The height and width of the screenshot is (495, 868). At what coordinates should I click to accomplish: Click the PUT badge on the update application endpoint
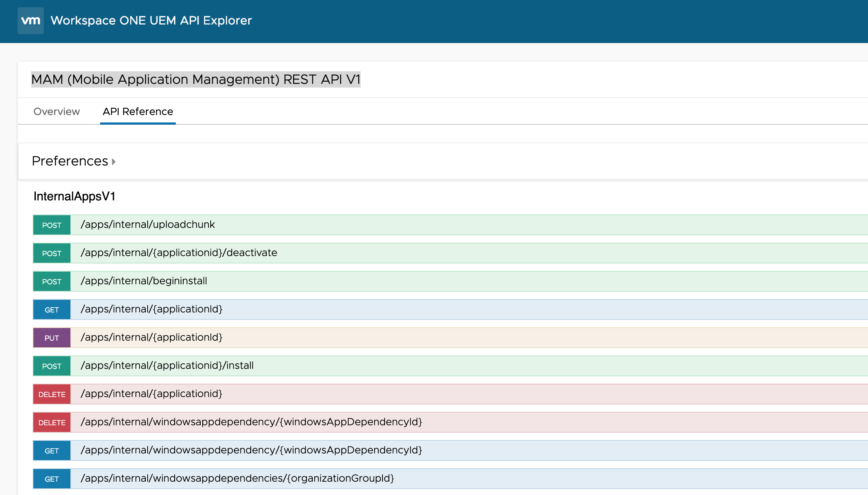click(51, 338)
